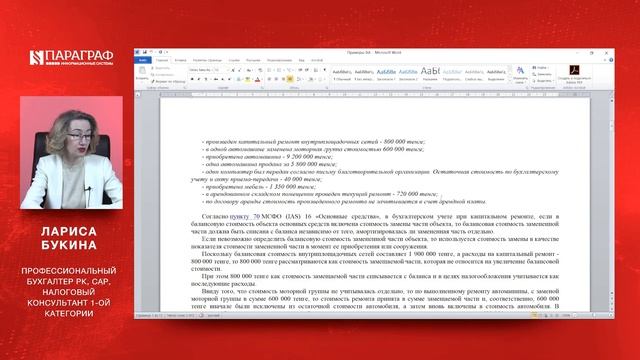Switch to the References ribbon tab
Image resolution: width=640 pixels, height=360 pixels.
(234, 60)
